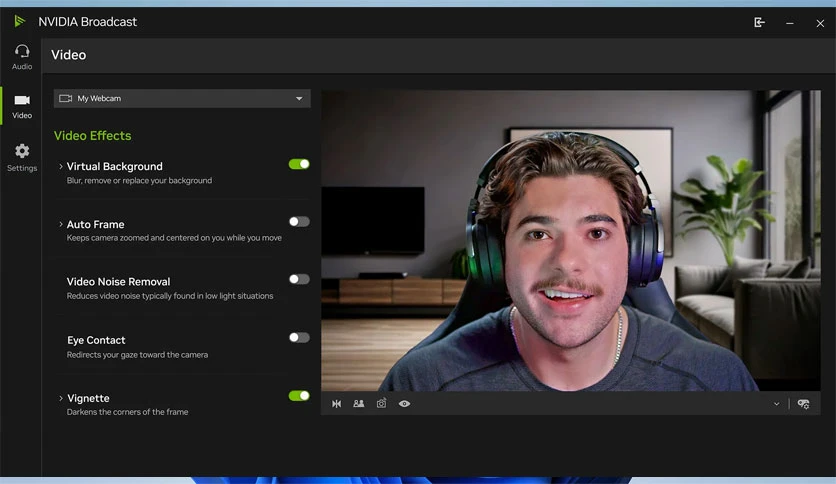Expand Vignette options chevron

60,398
